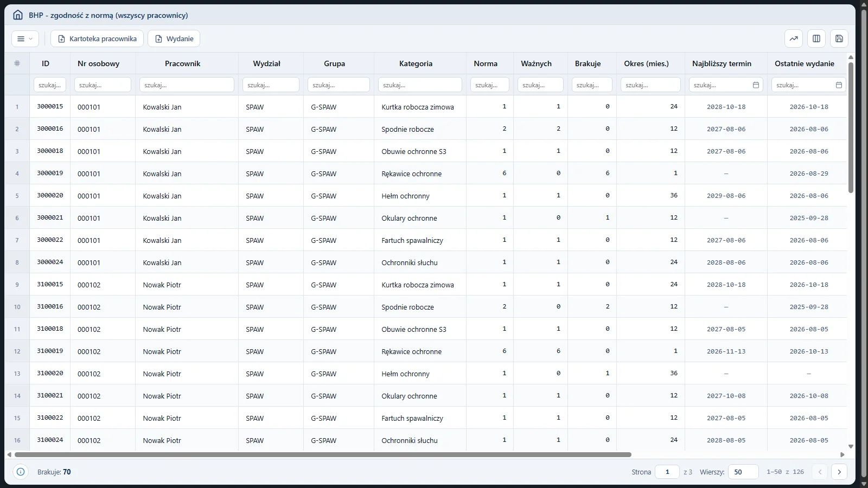Select 'Hełm ochronny' in row 13
Screen dimensions: 868x488
[x=405, y=374]
